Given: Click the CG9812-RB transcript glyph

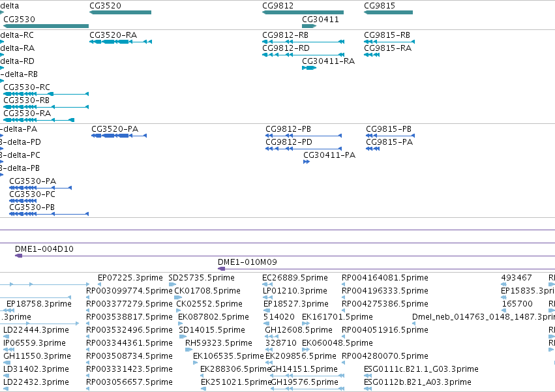Looking at the screenshot, I should click(303, 42).
